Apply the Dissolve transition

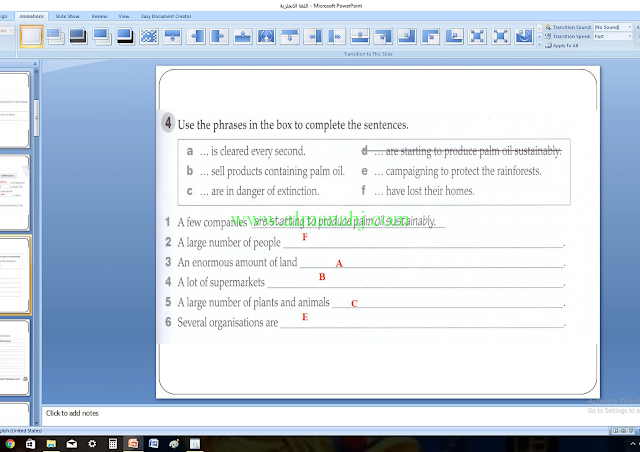point(149,36)
